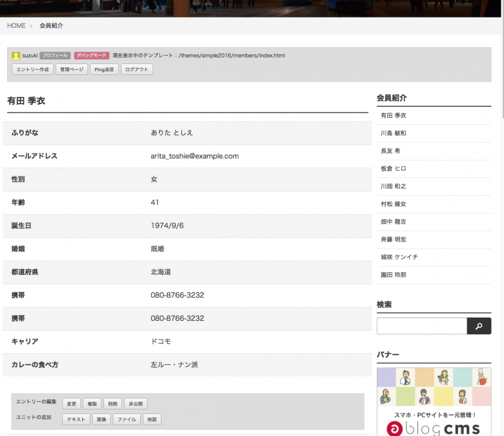The image size is (504, 436).
Task: Click the search magnifier icon button
Action: tap(479, 326)
